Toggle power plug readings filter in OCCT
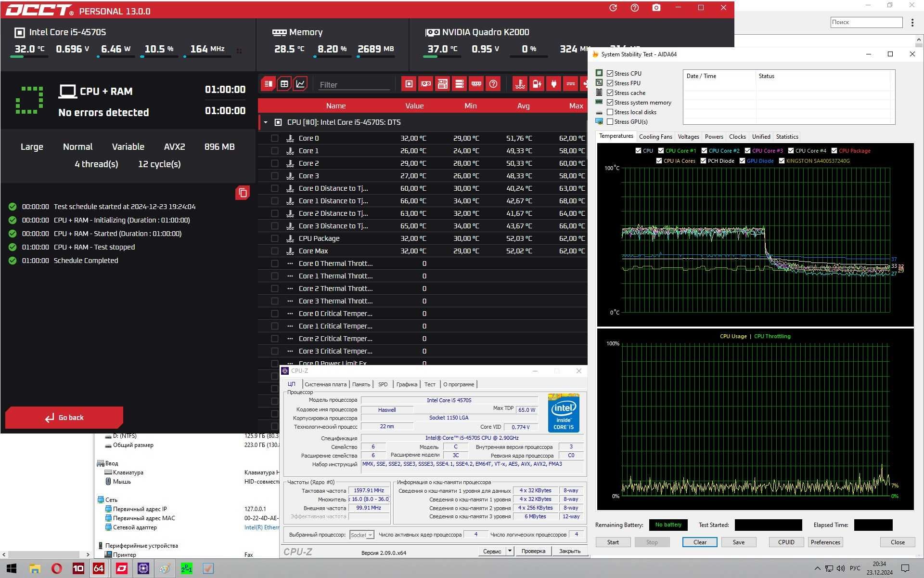Screen dimensions: 924x578 pos(554,84)
